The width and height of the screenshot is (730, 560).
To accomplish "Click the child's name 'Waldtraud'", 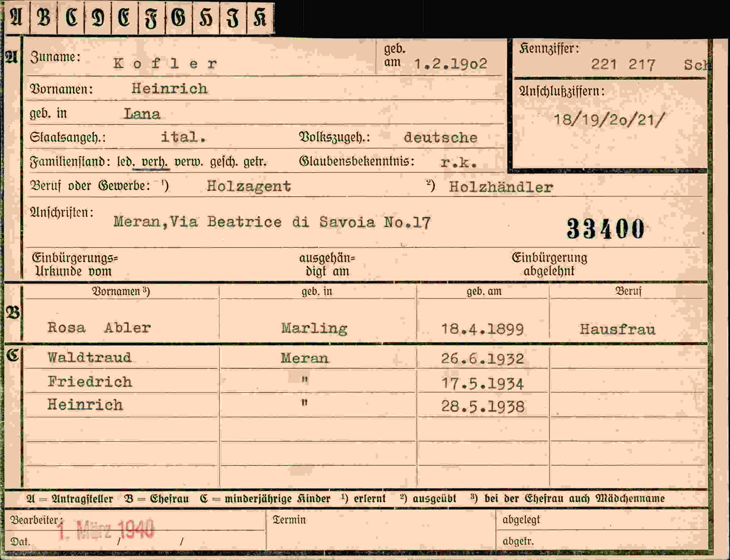I will [89, 357].
